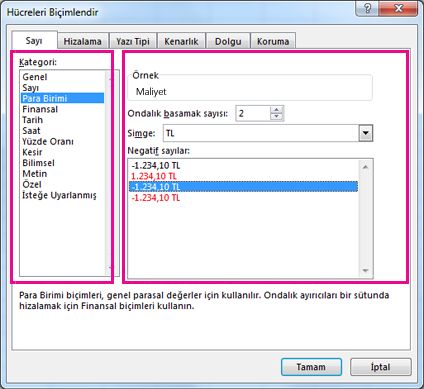Screen dimensions: 424x389
Task: Open the Help question mark button
Action: pyautogui.click(x=367, y=8)
